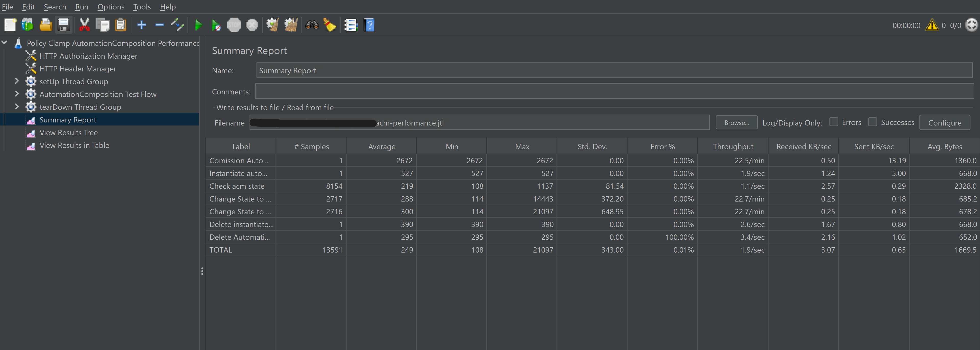
Task: Click the 13591 total samples cell
Action: pyautogui.click(x=311, y=250)
